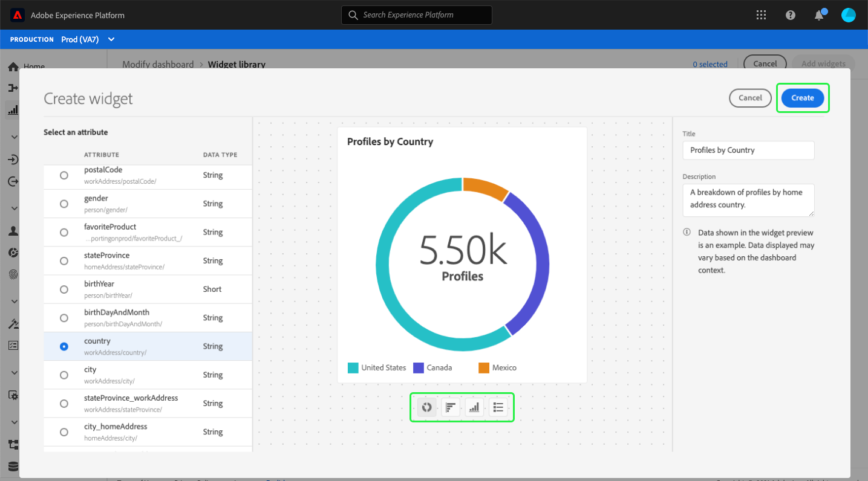This screenshot has height=481, width=868.
Task: Choose the favoriteProduct attribute radio button
Action: [64, 232]
